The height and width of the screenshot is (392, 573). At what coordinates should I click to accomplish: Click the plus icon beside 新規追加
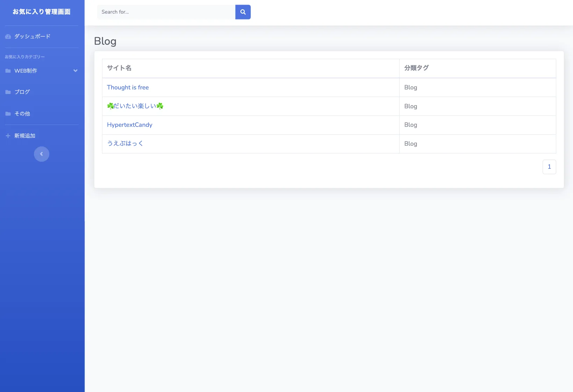coord(8,136)
